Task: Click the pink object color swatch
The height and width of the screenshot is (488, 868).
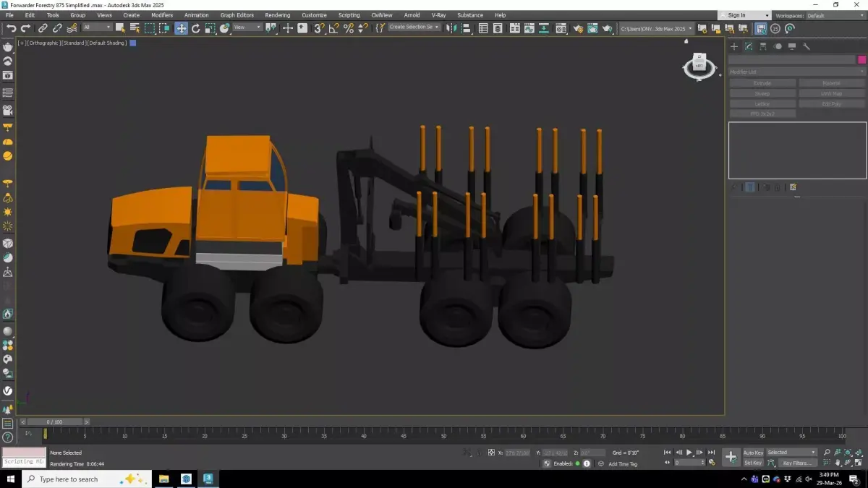Action: click(861, 59)
